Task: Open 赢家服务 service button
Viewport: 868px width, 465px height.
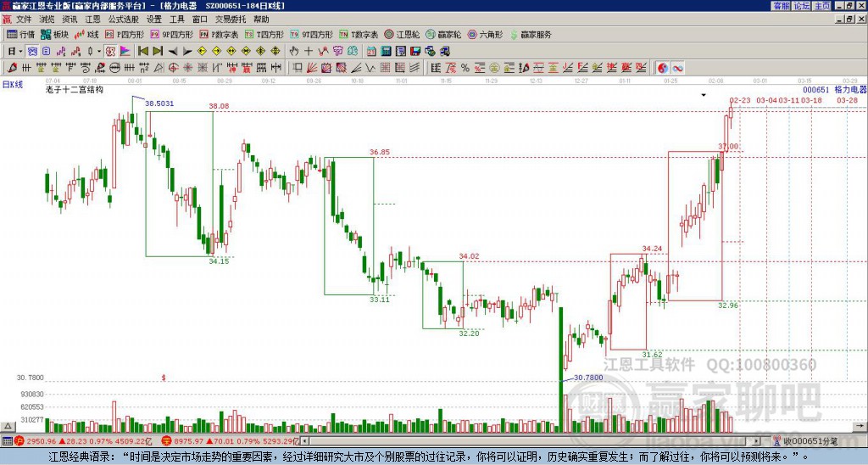Action: point(531,34)
